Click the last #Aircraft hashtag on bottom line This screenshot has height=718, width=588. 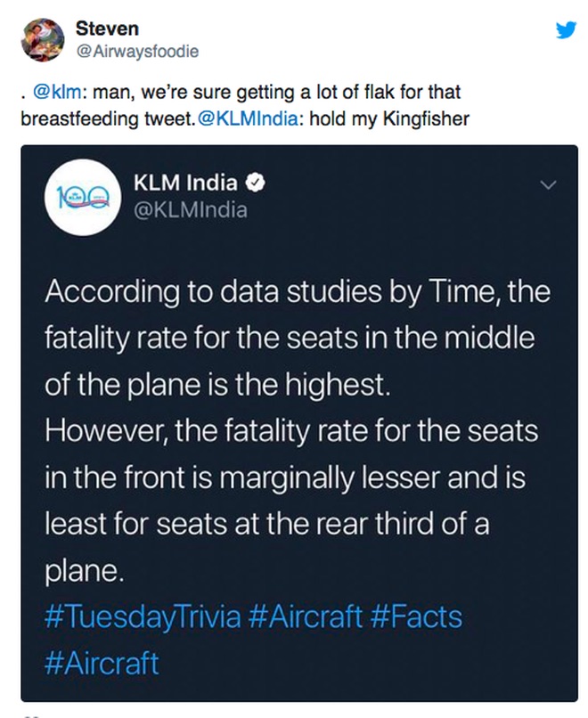click(x=102, y=663)
